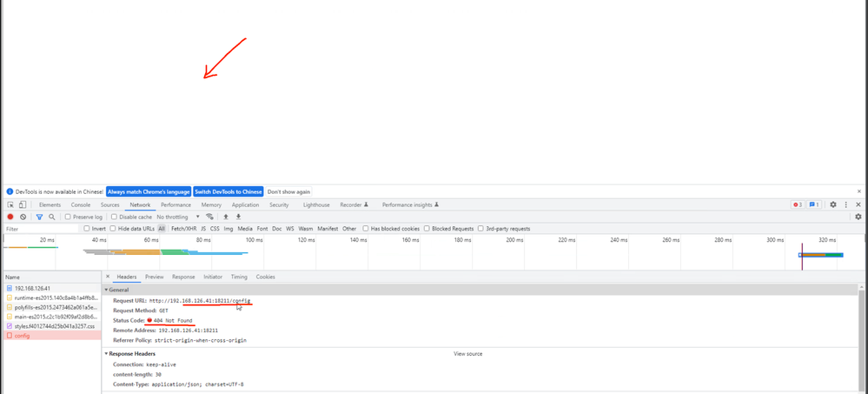
Task: Open the request Cookies tab
Action: click(265, 277)
